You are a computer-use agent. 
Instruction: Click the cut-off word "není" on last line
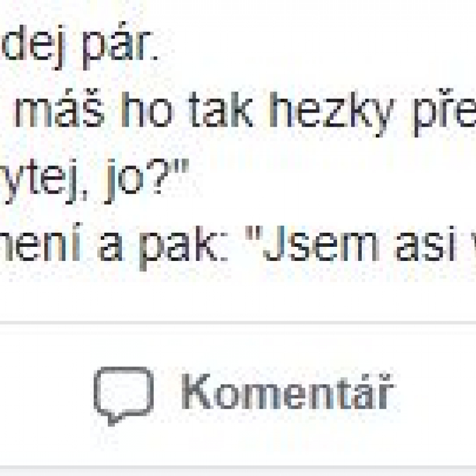click(41, 243)
